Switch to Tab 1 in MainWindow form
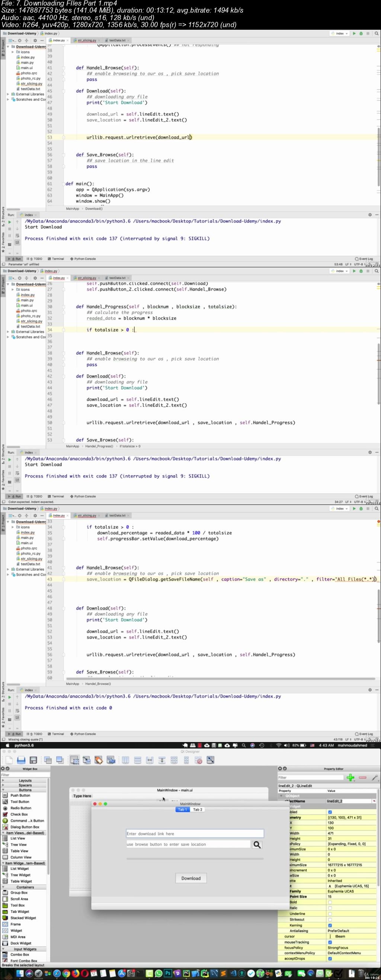Viewport: 381px width, 980px height. (x=182, y=810)
